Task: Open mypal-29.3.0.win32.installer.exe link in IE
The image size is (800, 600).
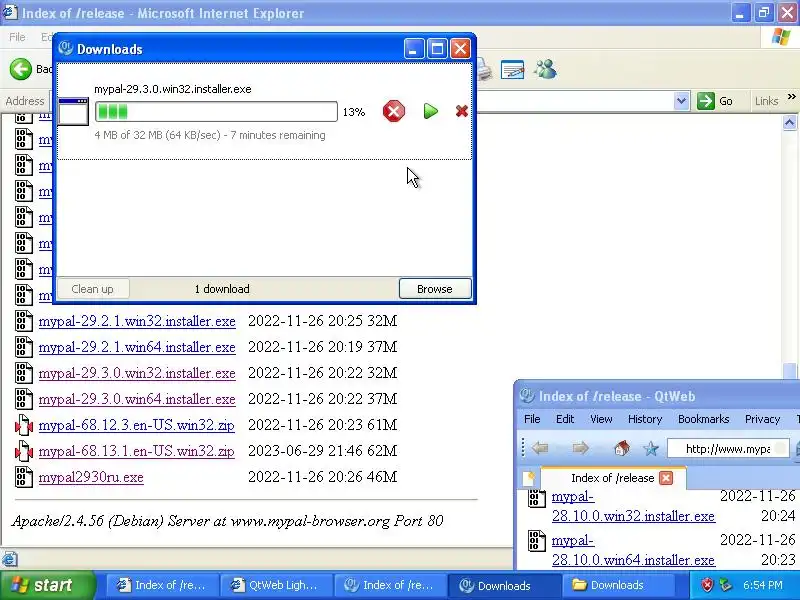Action: (137, 373)
